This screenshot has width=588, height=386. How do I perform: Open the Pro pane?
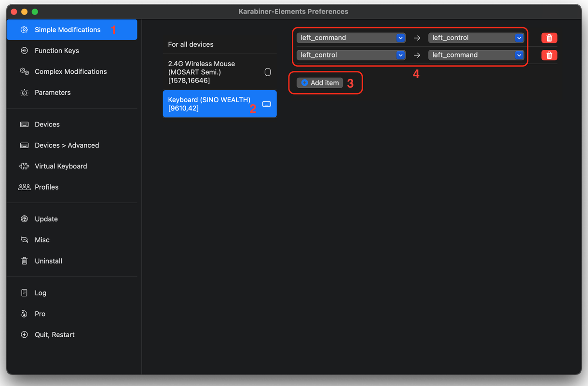[72, 314]
